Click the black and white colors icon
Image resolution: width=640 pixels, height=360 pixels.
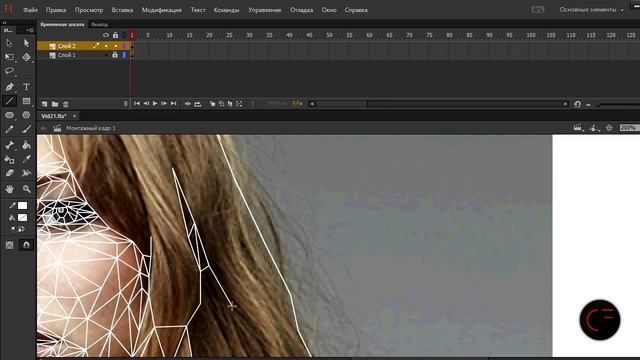(13, 229)
